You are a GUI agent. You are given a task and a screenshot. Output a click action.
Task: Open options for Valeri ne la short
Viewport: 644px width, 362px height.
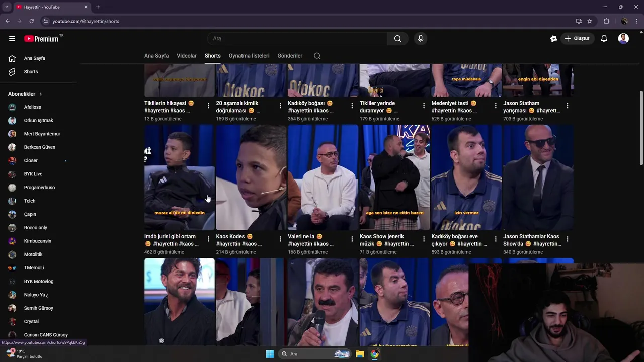[352, 239]
